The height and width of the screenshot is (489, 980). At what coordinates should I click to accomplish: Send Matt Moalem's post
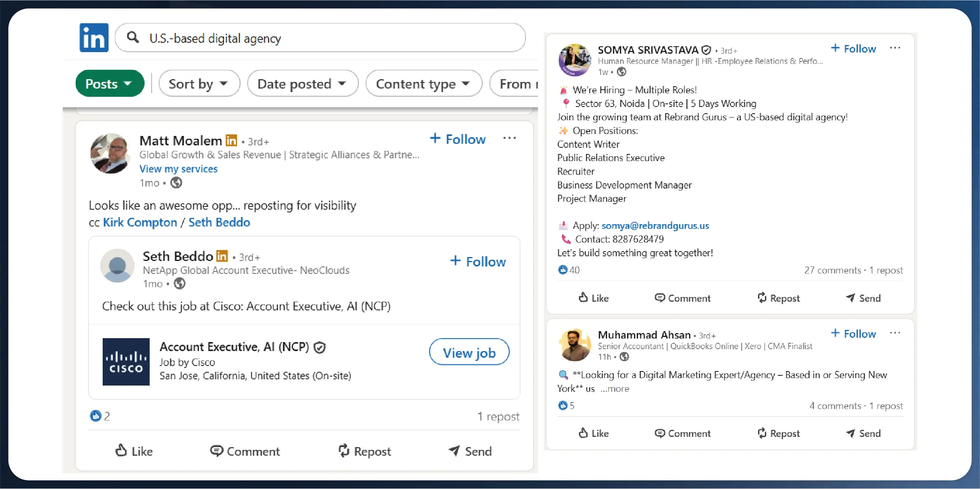click(x=470, y=451)
